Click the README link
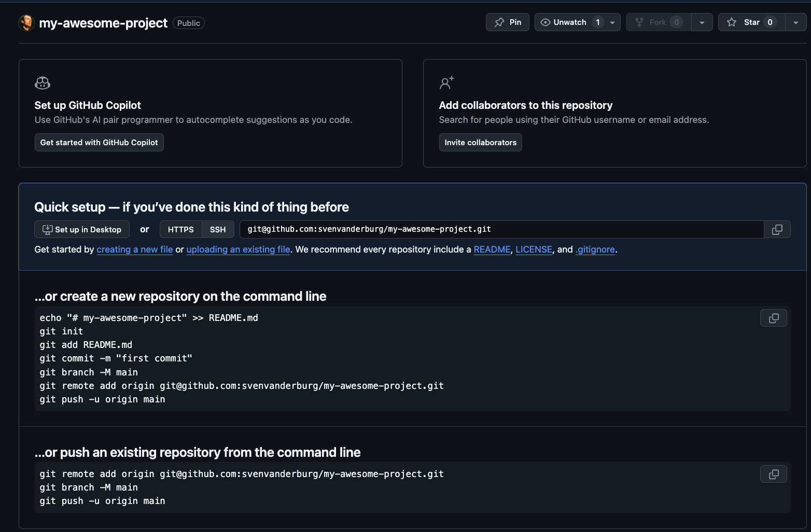811x532 pixels. [x=492, y=249]
